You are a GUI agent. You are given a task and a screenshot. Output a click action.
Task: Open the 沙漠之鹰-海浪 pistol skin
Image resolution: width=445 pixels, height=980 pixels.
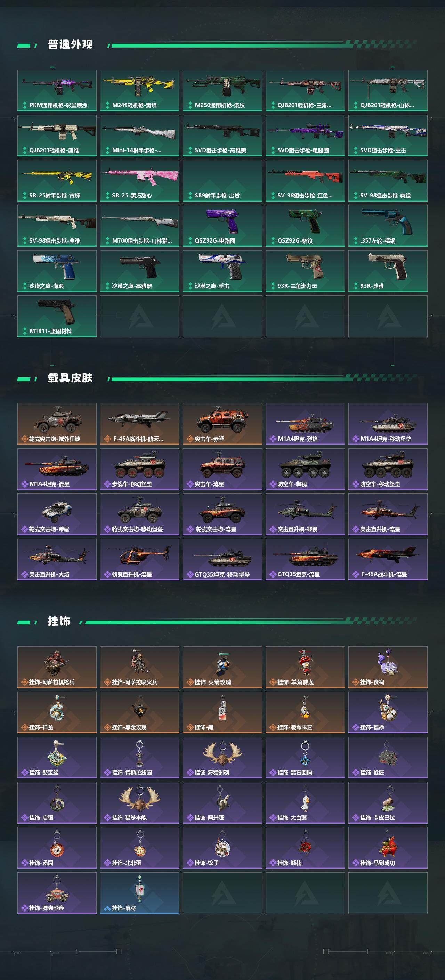pyautogui.click(x=57, y=271)
